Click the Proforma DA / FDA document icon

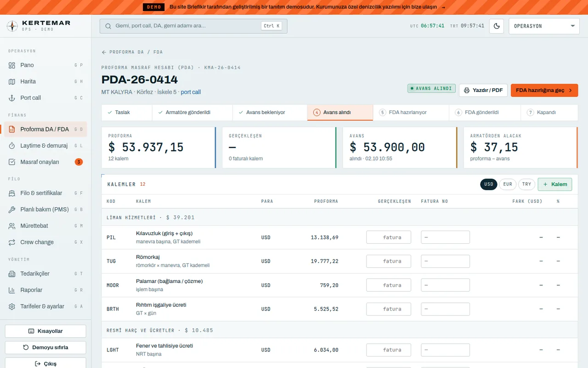(12, 129)
